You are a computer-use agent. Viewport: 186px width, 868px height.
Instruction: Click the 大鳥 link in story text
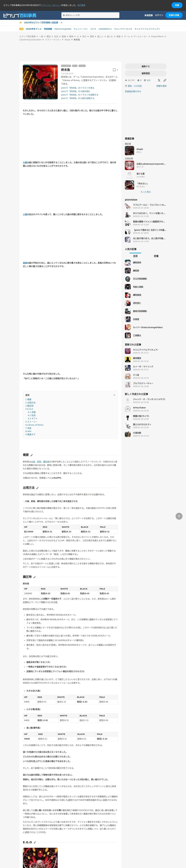click(25, 162)
